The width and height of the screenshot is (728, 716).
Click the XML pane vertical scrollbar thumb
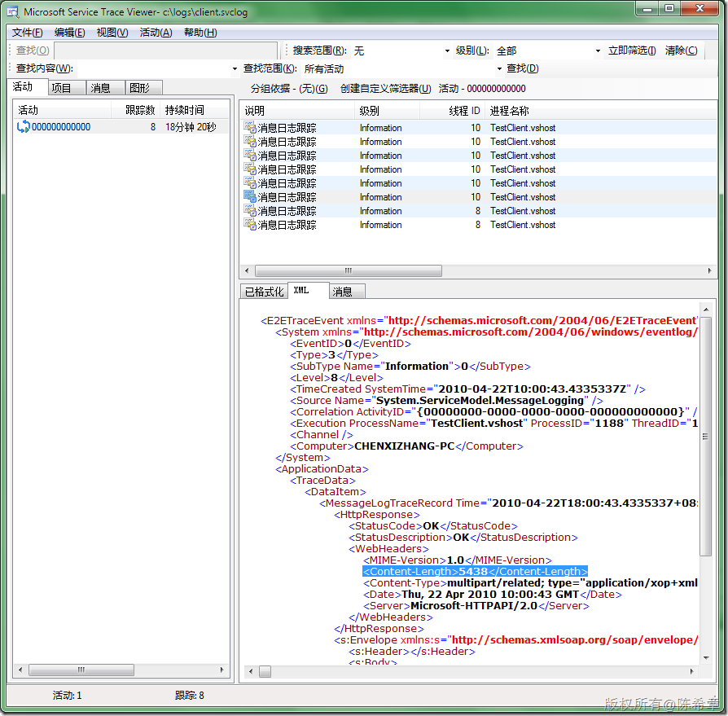click(706, 437)
